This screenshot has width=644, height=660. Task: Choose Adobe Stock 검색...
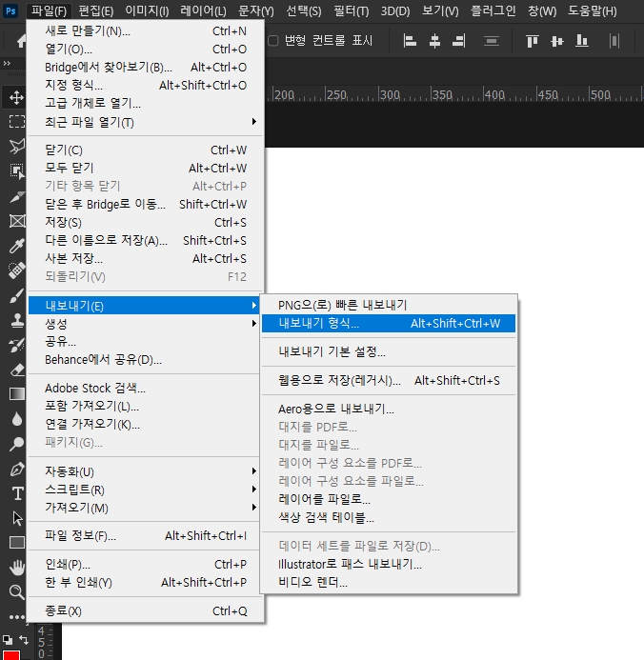click(144, 388)
